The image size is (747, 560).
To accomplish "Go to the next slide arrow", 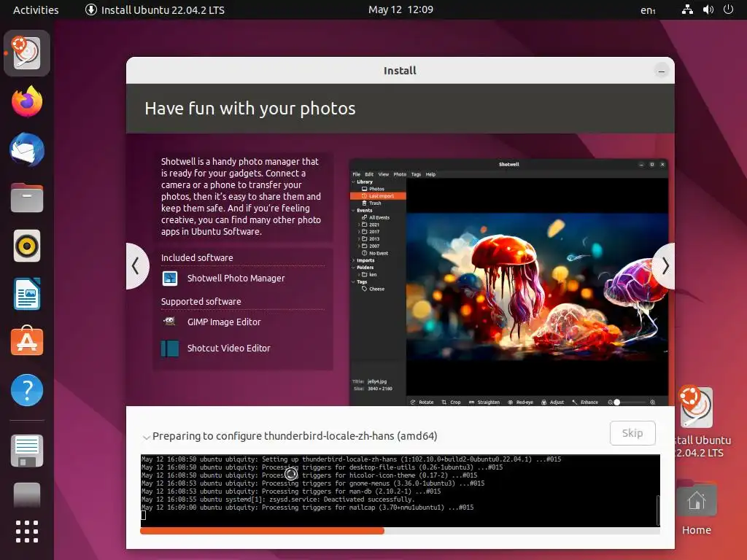I will click(x=665, y=265).
